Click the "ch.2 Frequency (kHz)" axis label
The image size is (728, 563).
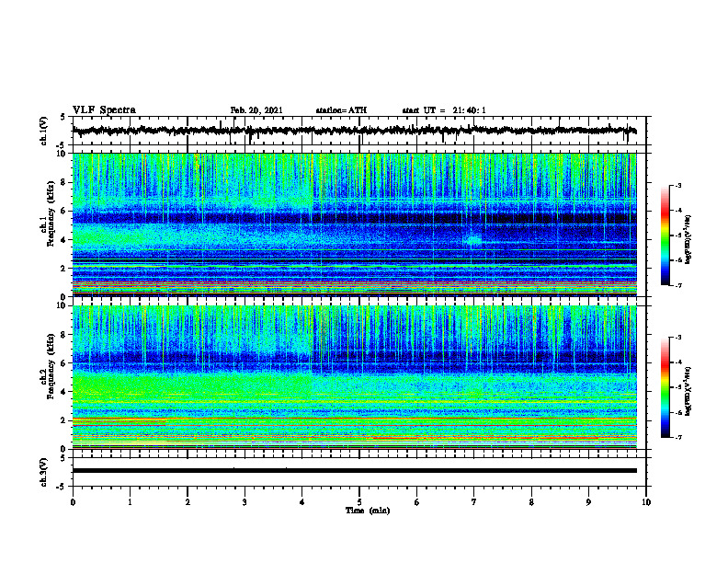49,366
